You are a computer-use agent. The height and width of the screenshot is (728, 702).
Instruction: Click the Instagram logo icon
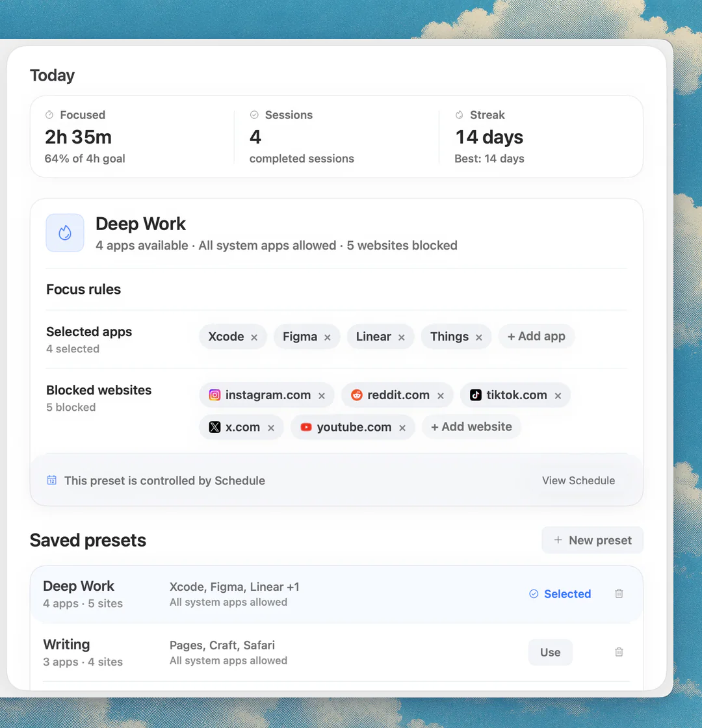click(214, 395)
